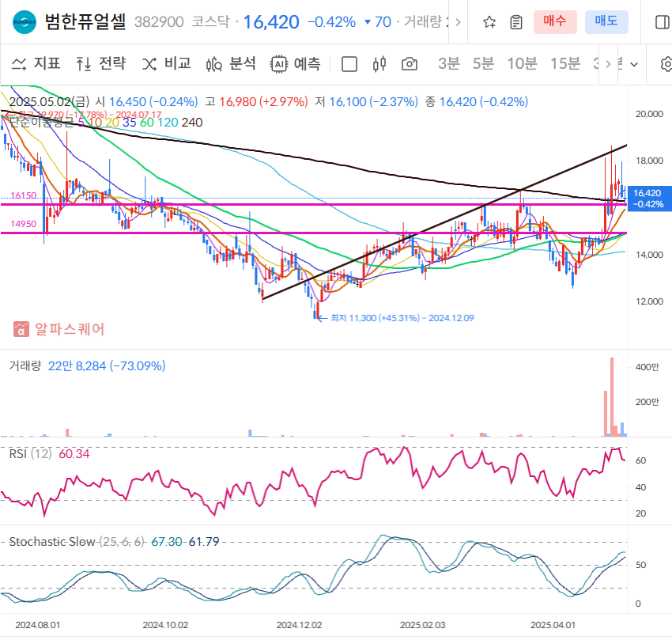Image resolution: width=672 pixels, height=640 pixels.
Task: Open the ticker info expander arrow
Action: pos(458,21)
